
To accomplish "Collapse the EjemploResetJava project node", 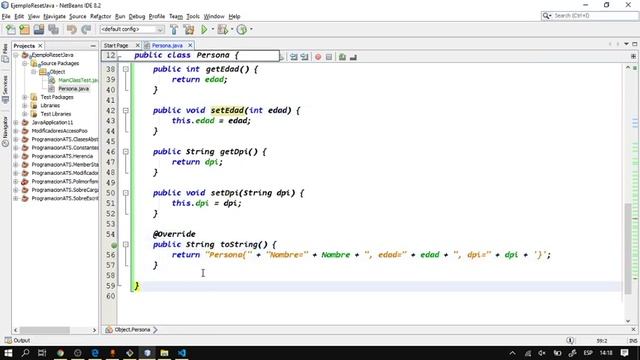I will (16, 55).
